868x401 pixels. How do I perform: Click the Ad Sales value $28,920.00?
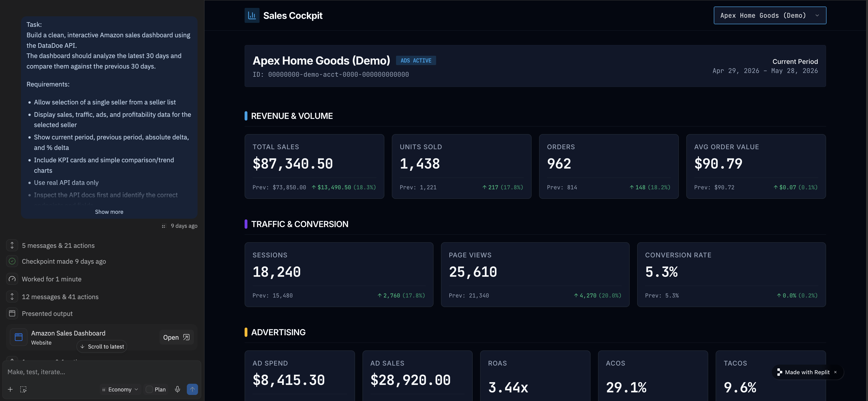pos(410,380)
